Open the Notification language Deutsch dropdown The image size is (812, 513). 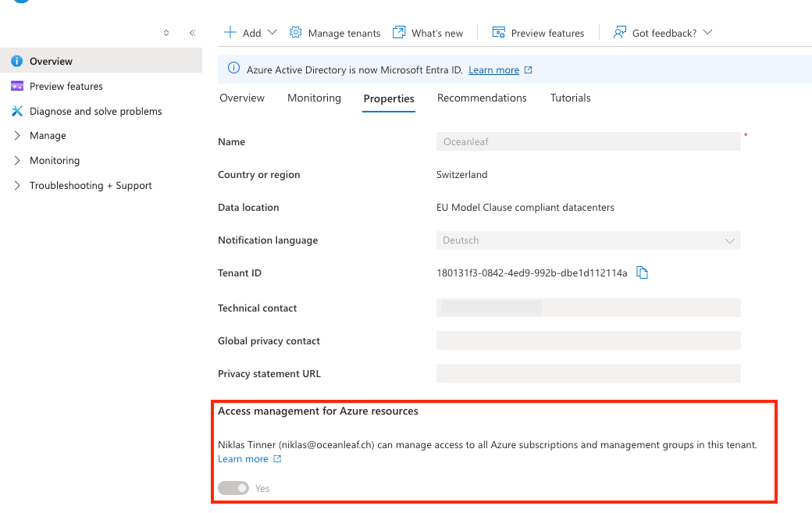click(588, 240)
